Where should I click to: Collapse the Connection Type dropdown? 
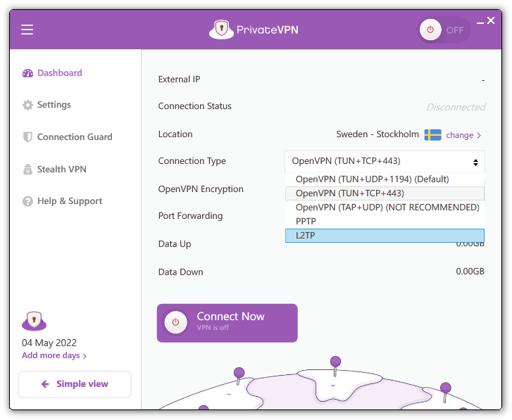click(x=385, y=162)
